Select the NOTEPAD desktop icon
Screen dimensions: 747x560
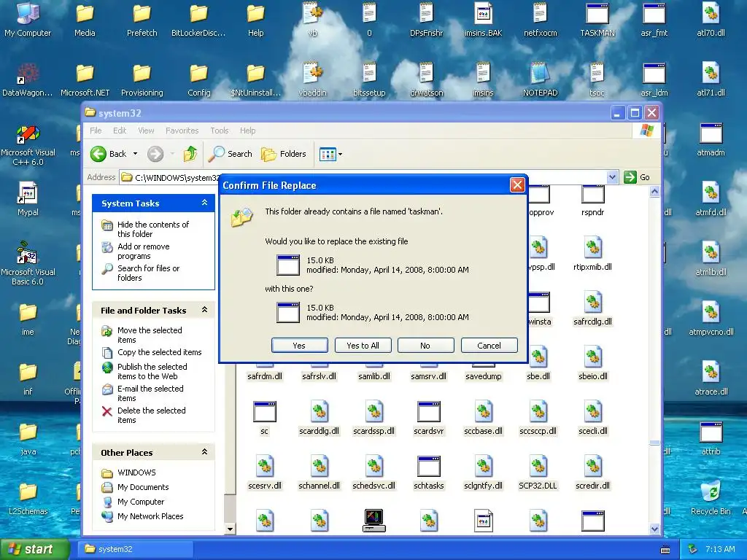pos(540,74)
